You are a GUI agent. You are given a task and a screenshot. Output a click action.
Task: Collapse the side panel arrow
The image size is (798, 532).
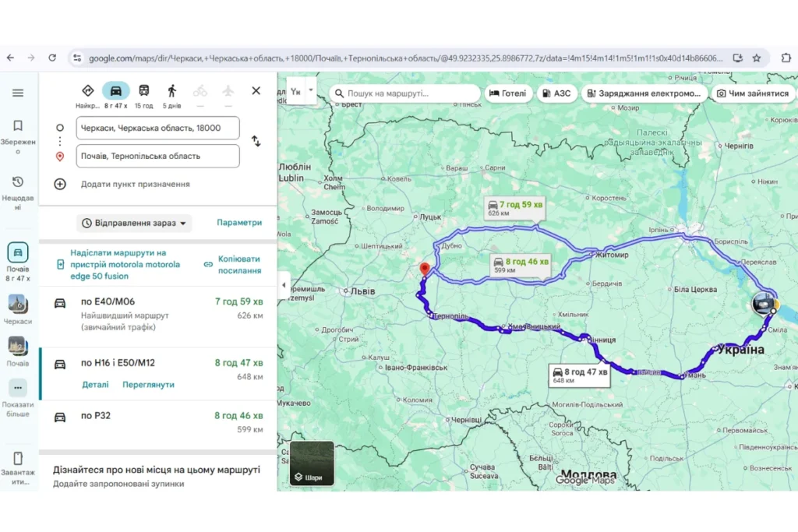coord(284,285)
